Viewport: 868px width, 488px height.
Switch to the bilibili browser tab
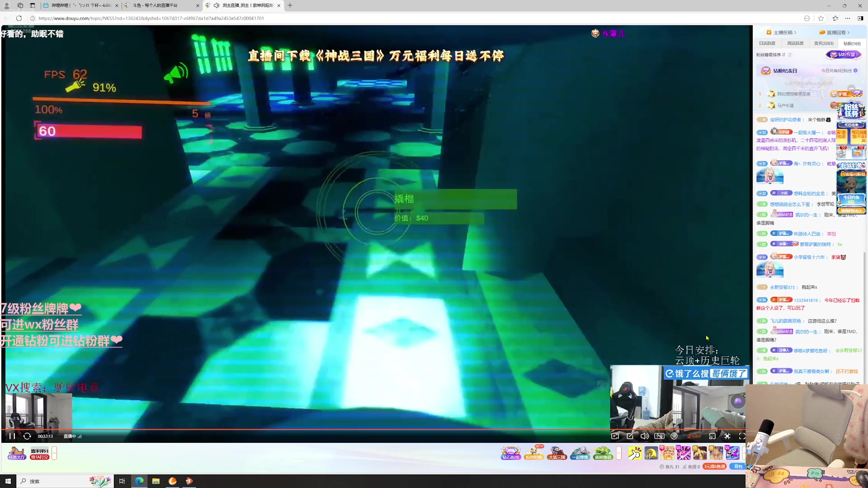(x=81, y=5)
